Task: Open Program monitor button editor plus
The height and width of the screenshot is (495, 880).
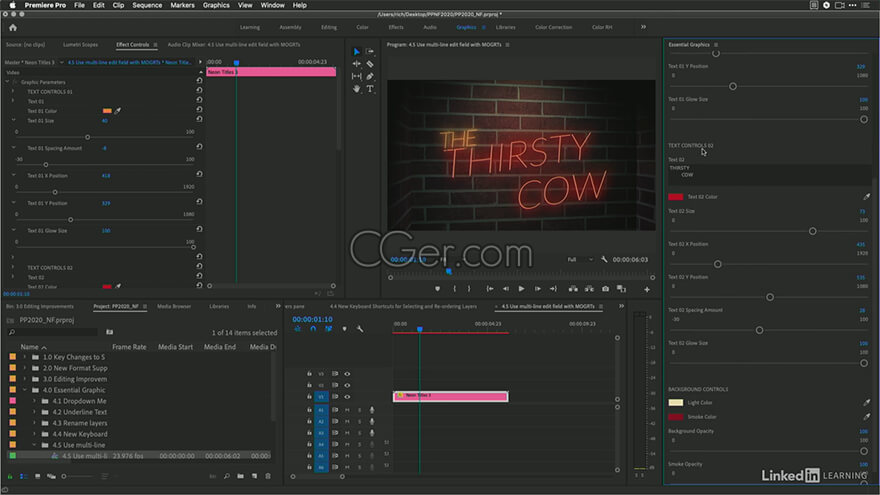Action: pyautogui.click(x=647, y=290)
